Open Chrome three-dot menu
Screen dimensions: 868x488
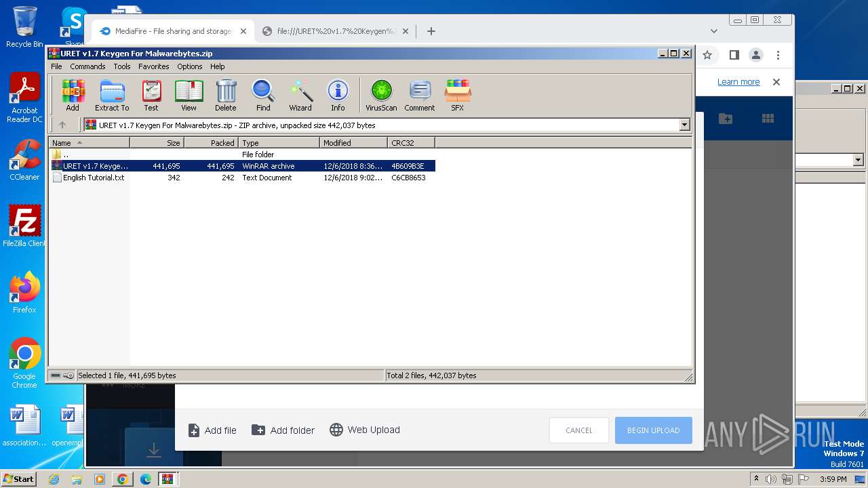tap(778, 55)
